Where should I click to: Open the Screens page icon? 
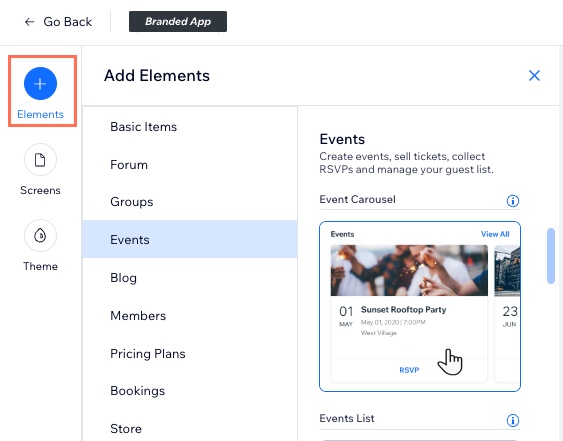coord(40,159)
